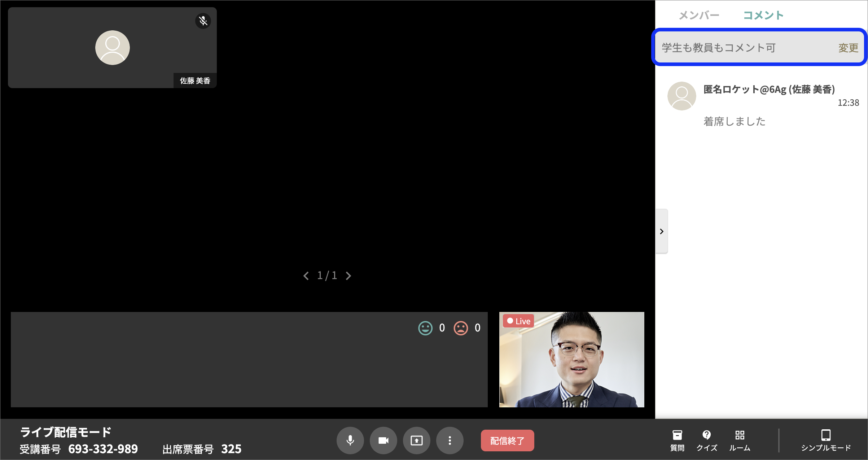Click the smiley face reaction icon
This screenshot has width=868, height=460.
pos(425,328)
